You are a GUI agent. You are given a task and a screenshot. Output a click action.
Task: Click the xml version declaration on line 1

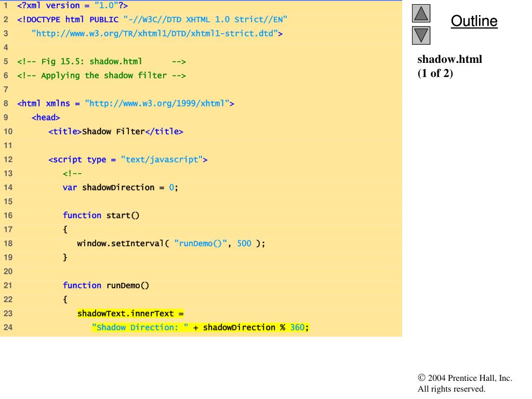73,5
